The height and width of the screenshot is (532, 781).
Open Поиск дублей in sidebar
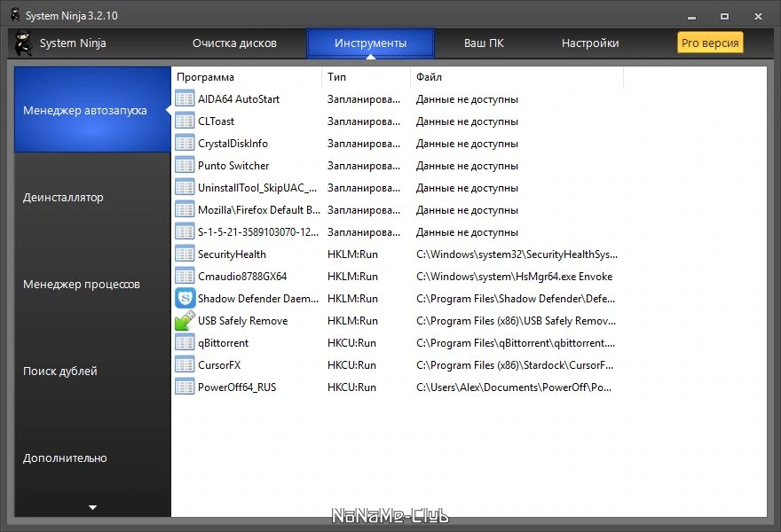coord(59,371)
